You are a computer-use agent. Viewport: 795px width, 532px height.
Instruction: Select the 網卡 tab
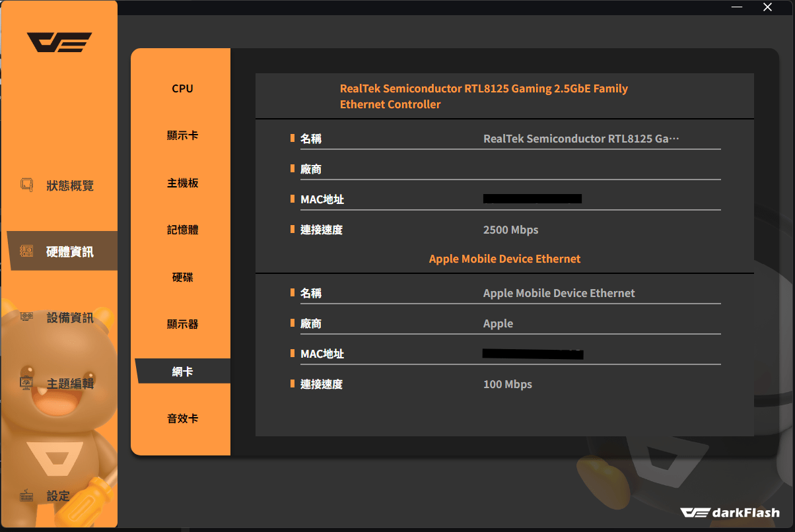(182, 372)
